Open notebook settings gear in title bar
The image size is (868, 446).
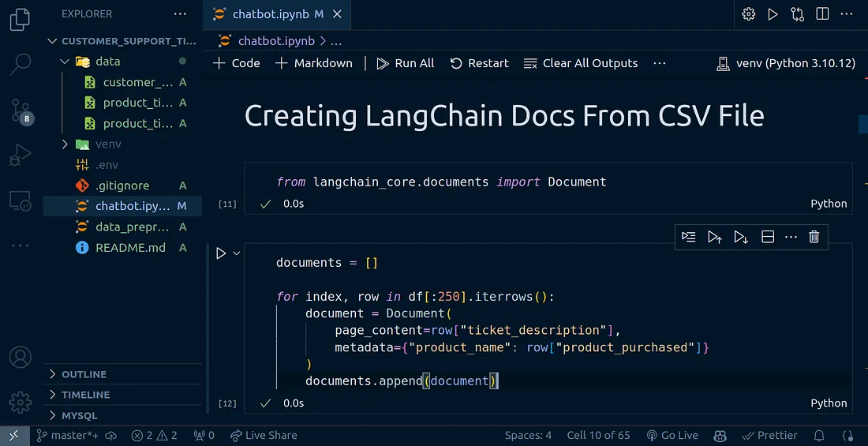748,14
